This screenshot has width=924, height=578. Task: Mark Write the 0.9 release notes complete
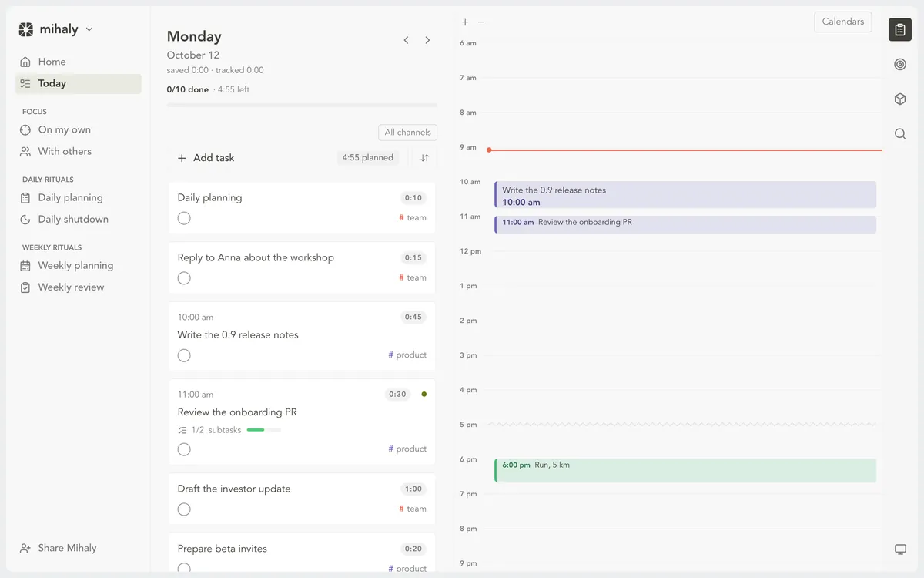pyautogui.click(x=184, y=355)
